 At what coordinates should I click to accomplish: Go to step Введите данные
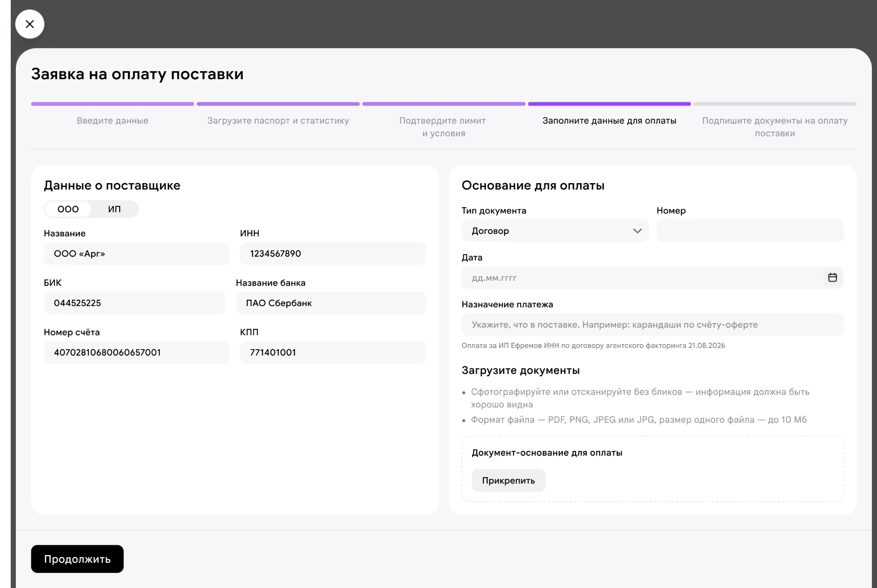pos(113,121)
